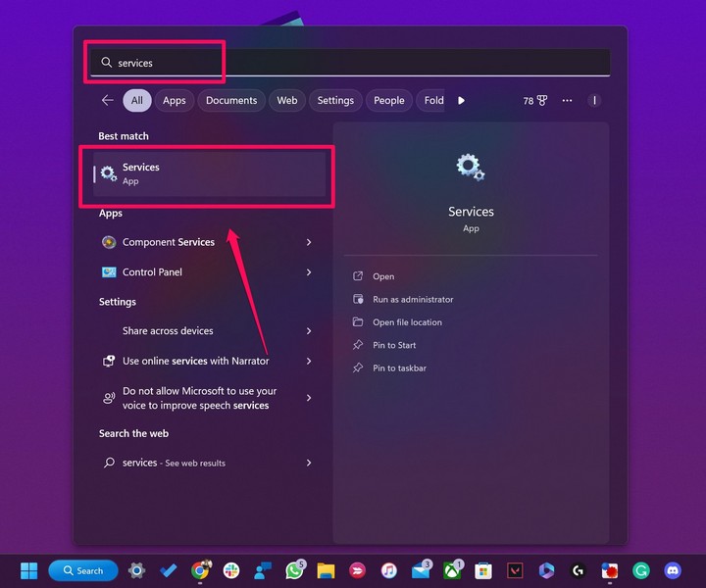Open iTunes music app from the taskbar
706x588 pixels.
389,571
